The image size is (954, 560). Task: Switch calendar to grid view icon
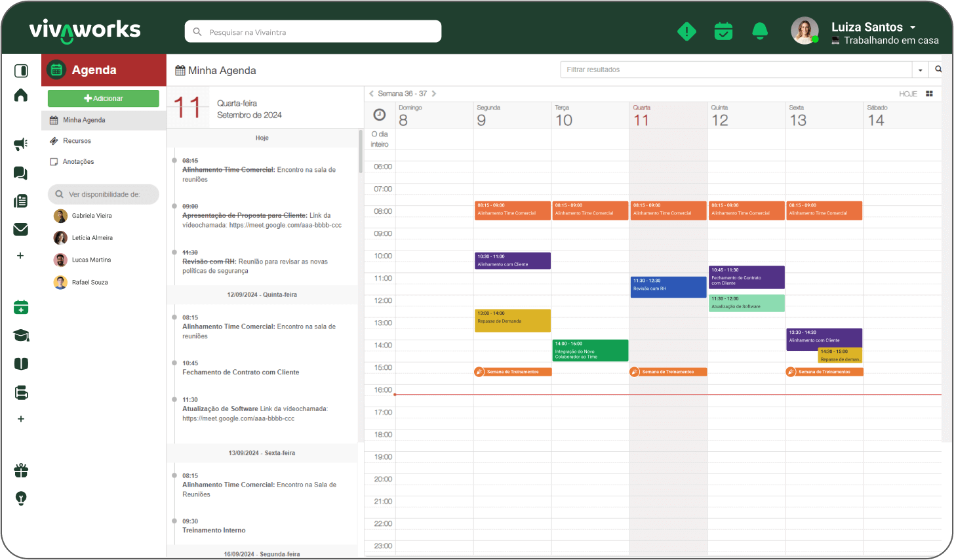point(929,94)
